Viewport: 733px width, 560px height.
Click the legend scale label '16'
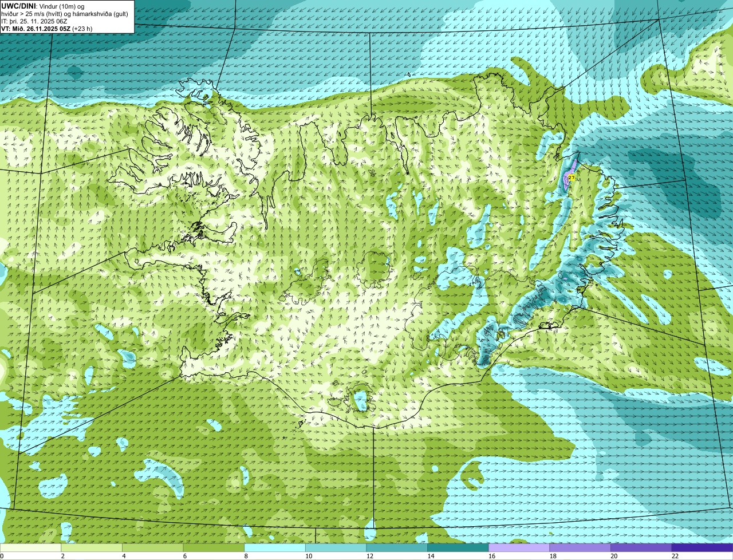coord(492,556)
